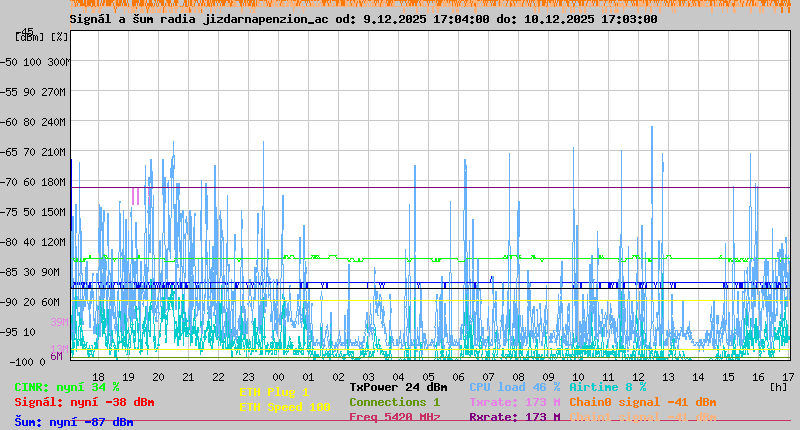Click the 00 hour mark on time axis

coord(279,376)
